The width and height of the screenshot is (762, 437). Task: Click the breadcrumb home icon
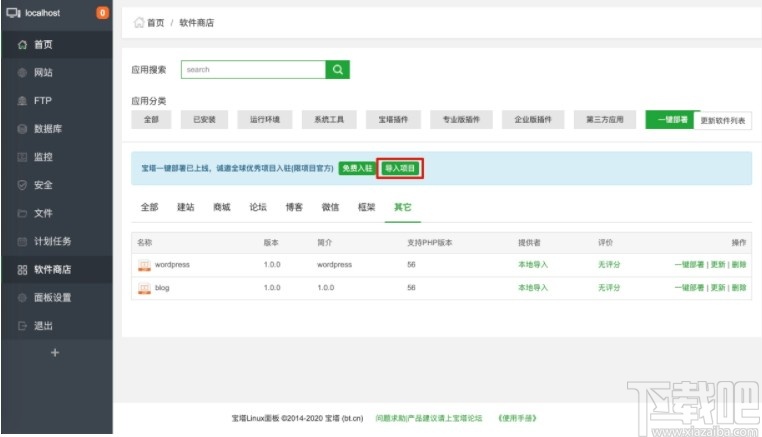pos(139,22)
